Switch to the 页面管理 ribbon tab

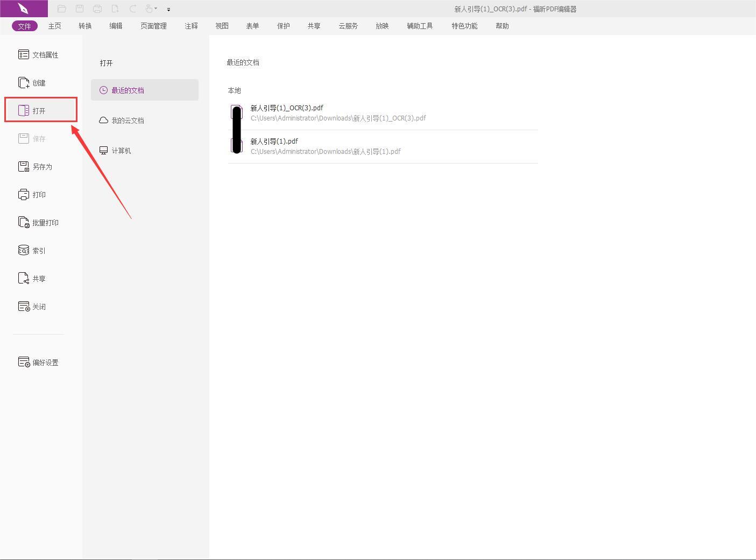[x=153, y=25]
